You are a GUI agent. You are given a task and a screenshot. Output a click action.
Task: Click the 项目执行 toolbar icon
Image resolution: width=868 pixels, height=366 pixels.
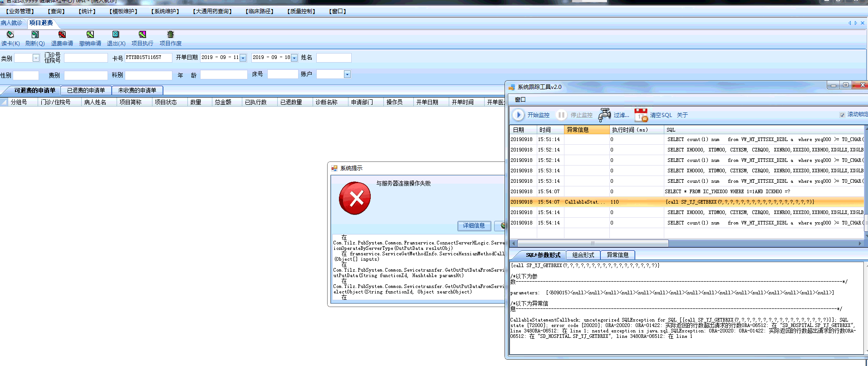tap(142, 34)
